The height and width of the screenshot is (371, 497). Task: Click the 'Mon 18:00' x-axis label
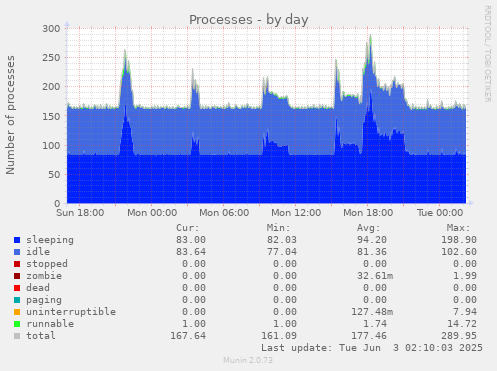368,213
